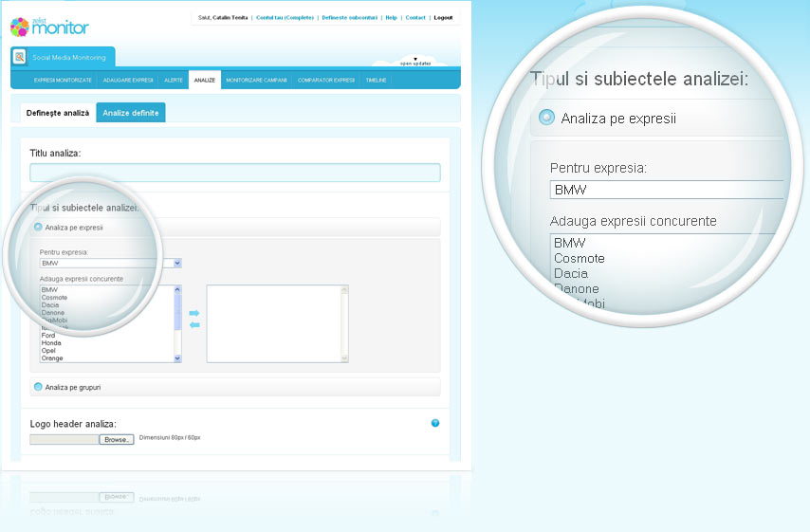
Task: Select the Analiza pe expresii radio button
Action: point(38,227)
